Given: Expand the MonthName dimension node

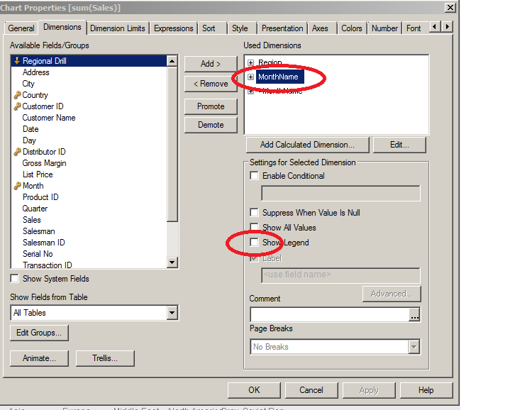Looking at the screenshot, I should pos(250,77).
